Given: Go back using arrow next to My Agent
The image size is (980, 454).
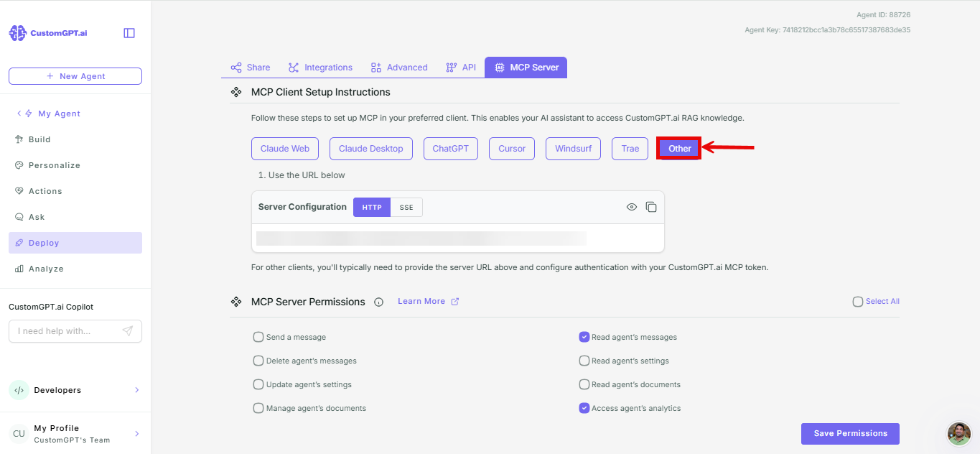Looking at the screenshot, I should (19, 114).
